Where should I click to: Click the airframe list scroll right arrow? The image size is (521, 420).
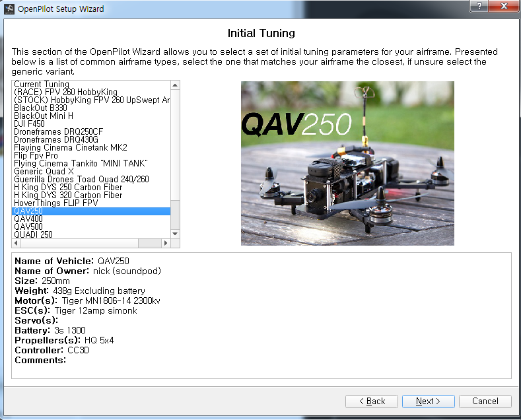click(x=166, y=243)
